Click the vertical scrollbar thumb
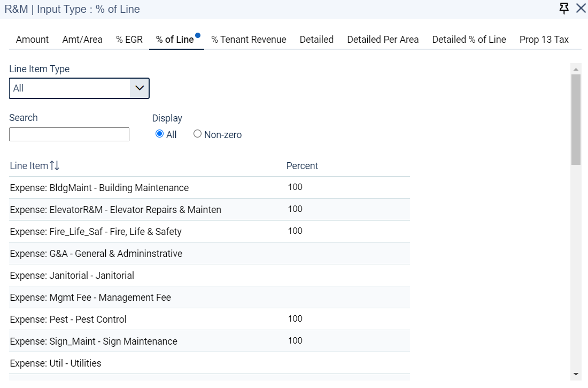The width and height of the screenshot is (588, 388). click(576, 119)
